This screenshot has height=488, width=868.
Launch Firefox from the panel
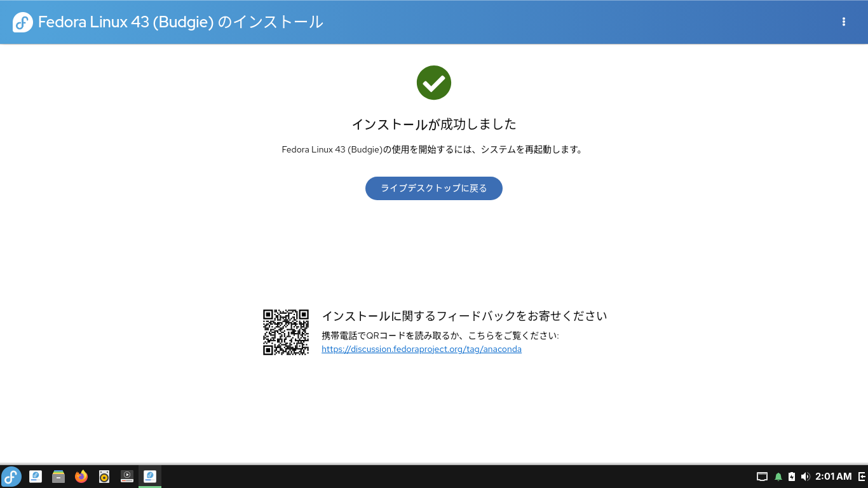(81, 477)
